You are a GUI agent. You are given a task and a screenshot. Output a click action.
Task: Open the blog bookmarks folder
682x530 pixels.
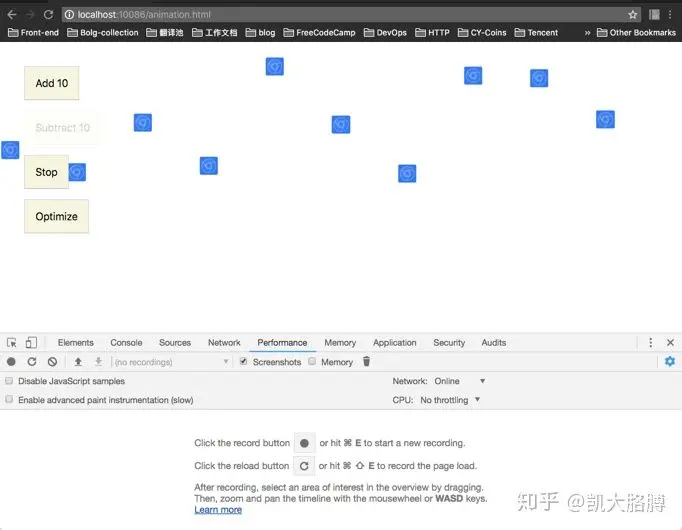(261, 33)
